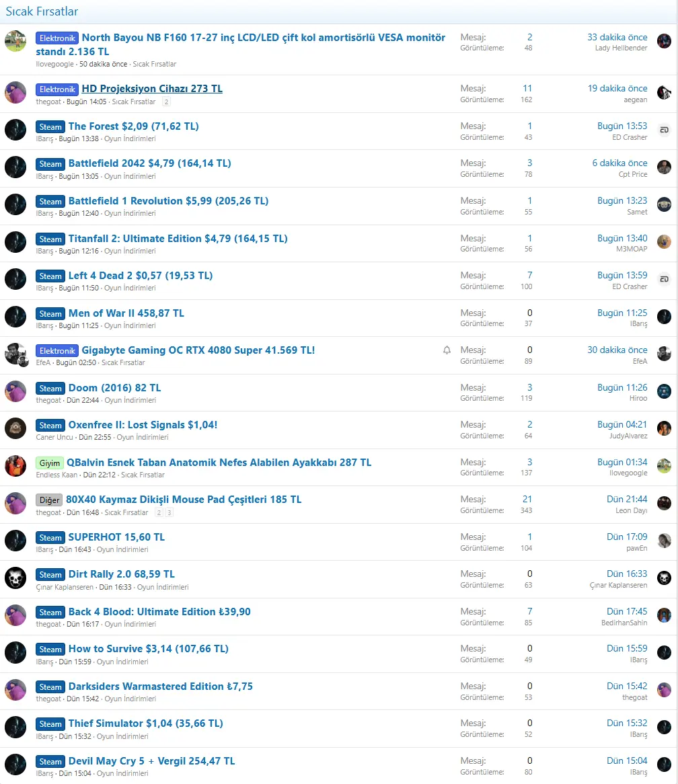
Task: Open Dirt Rally 2.0 68,59 TL thread
Action: coord(122,574)
